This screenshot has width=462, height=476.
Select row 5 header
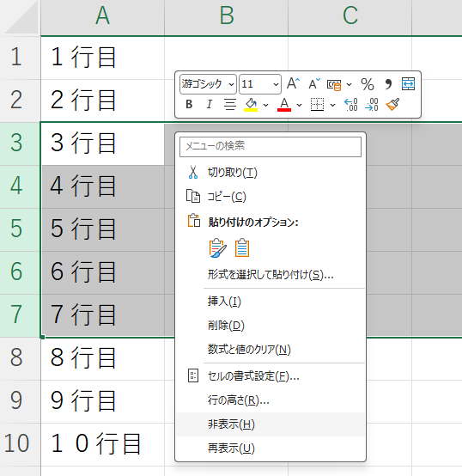tap(20, 229)
